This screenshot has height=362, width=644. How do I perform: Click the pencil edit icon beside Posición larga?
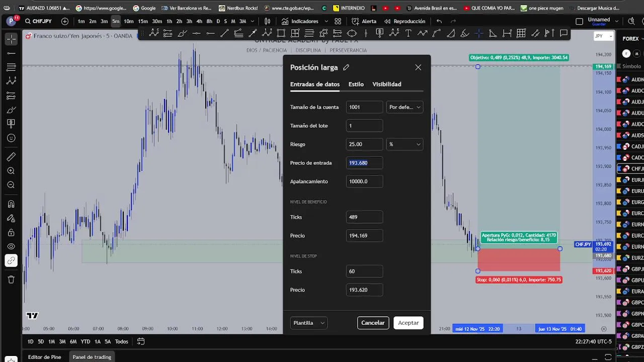point(346,67)
